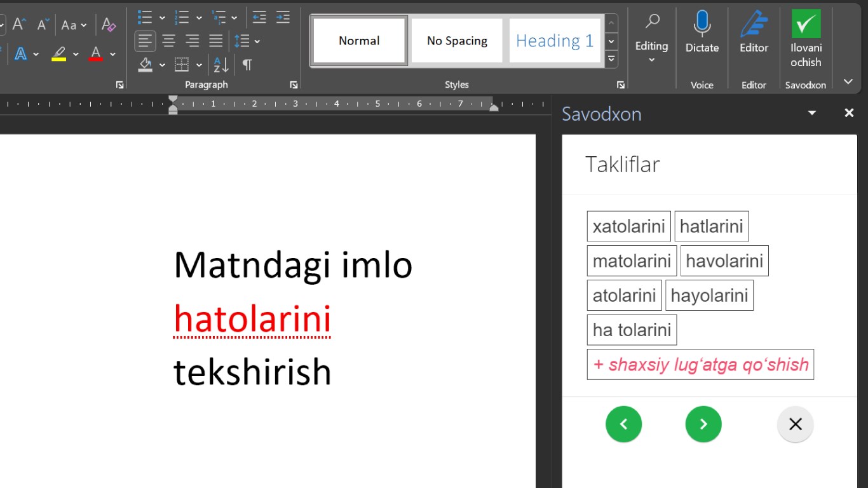Screen dimensions: 868x488
Task: Expand shading color dropdown arrow
Action: (x=162, y=65)
